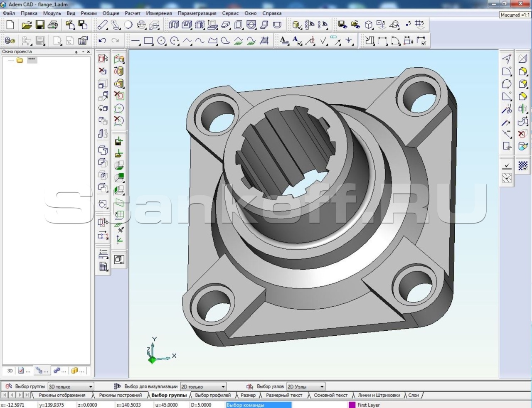The image size is (532, 408).
Task: Switch project panel to 3D view tab
Action: [x=10, y=371]
